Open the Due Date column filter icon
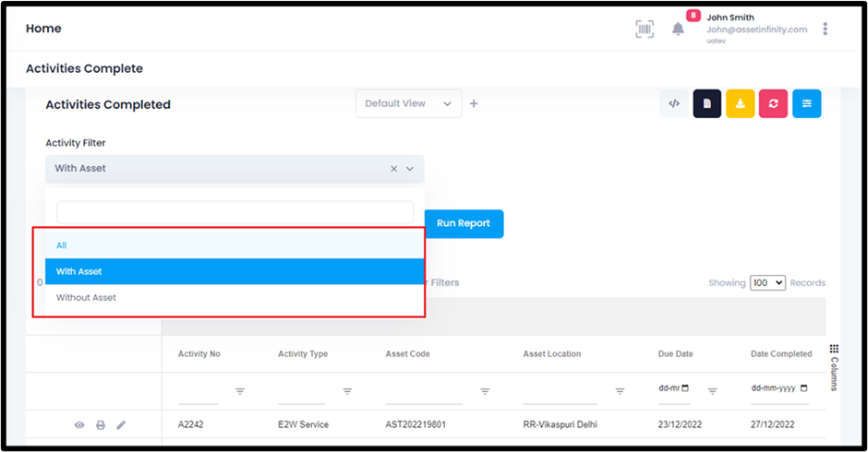 (713, 391)
